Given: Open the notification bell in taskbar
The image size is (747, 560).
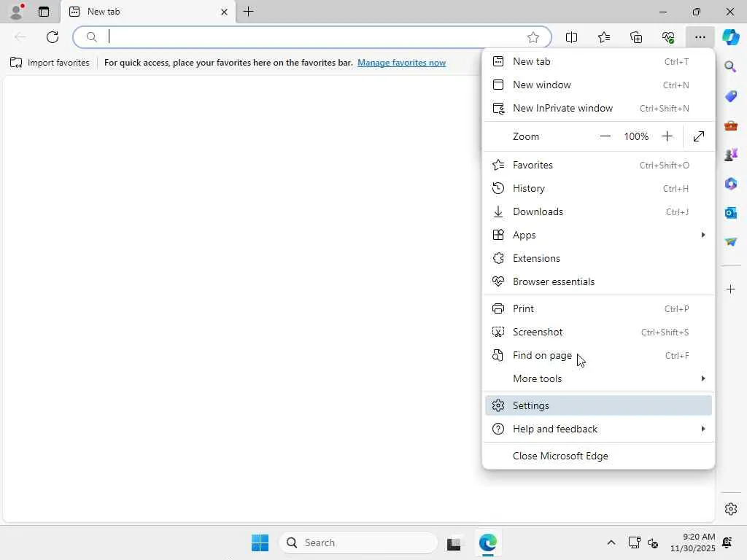Looking at the screenshot, I should (727, 542).
